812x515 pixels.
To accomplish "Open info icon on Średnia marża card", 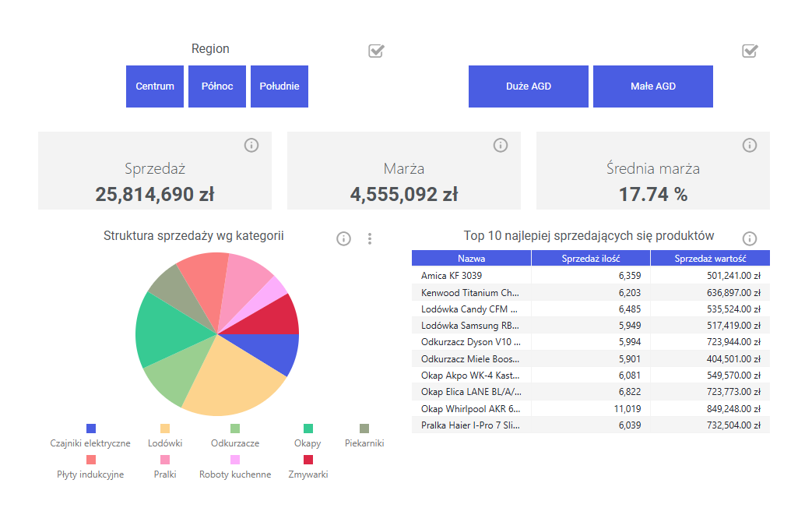I will [750, 145].
